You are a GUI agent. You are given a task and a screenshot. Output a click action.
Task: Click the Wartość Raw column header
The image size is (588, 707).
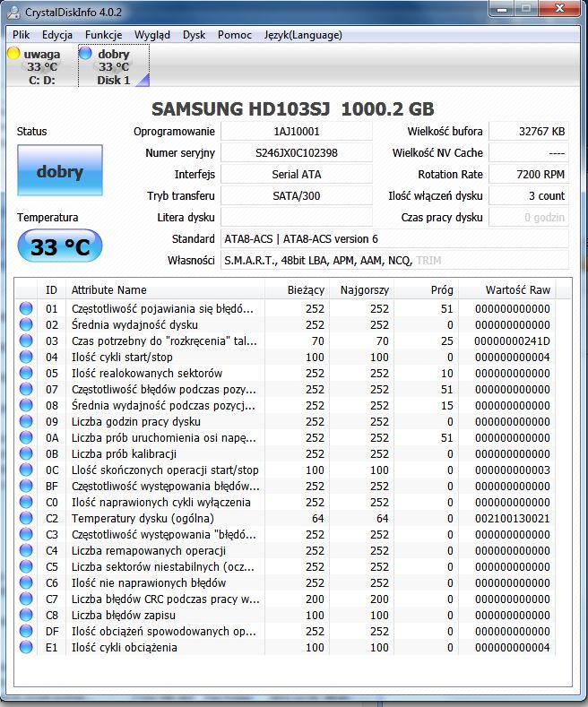click(x=507, y=290)
